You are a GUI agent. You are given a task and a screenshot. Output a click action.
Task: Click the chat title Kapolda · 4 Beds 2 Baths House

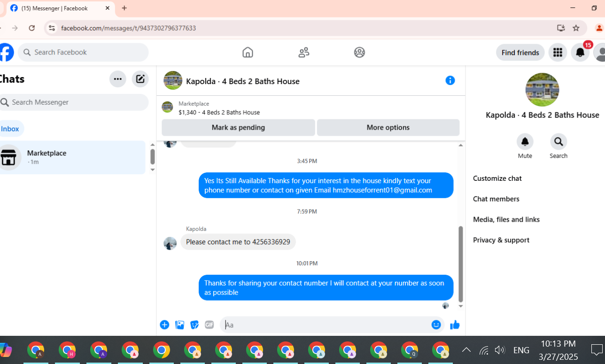[x=243, y=81]
